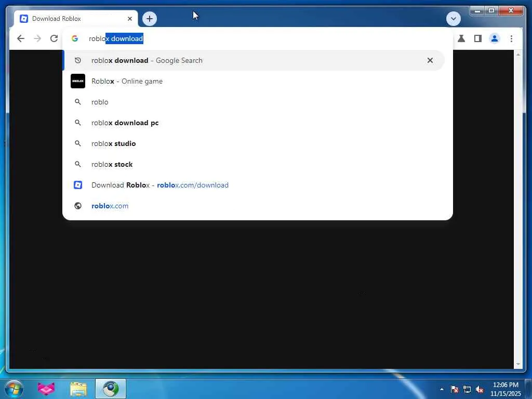Click the magnifier icon beside 'roblox studio'

(78, 143)
